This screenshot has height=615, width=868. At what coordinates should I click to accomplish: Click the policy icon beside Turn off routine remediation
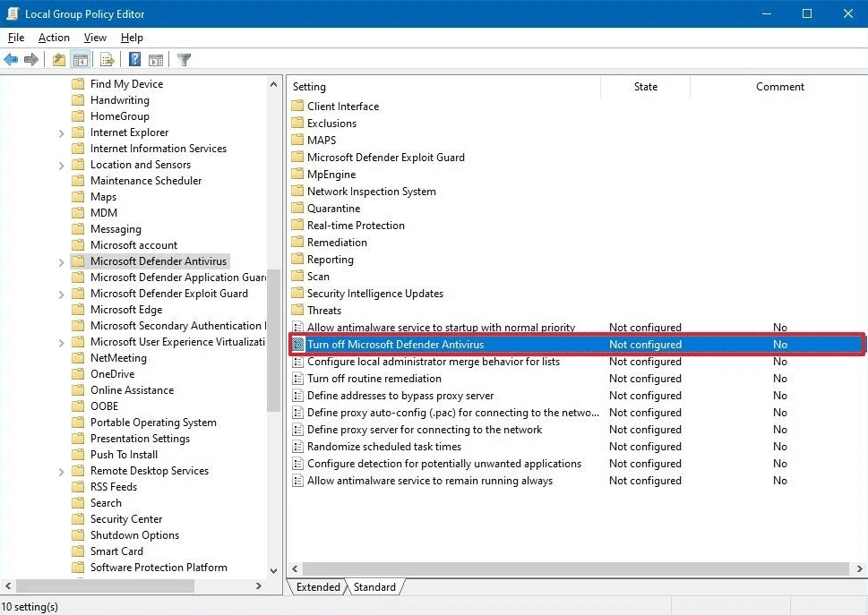click(x=297, y=379)
